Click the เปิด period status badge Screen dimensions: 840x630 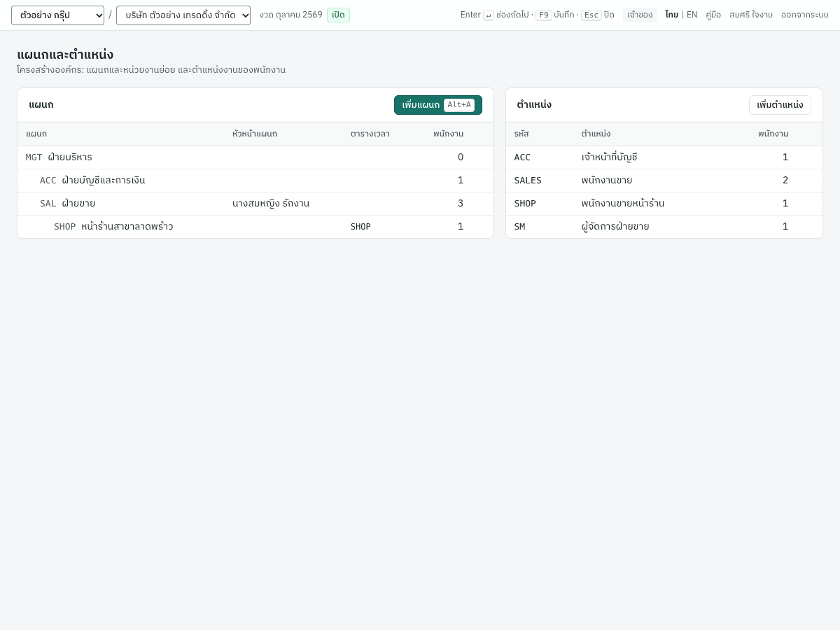coord(338,15)
